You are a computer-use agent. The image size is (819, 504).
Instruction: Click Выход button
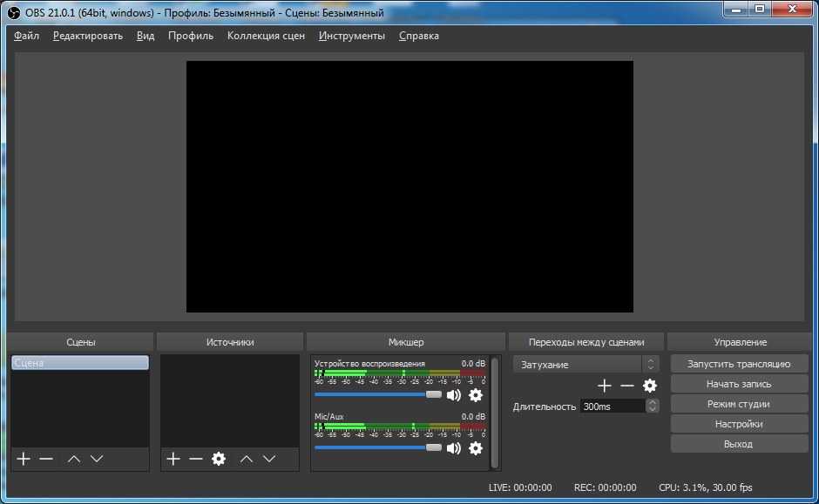tap(739, 444)
